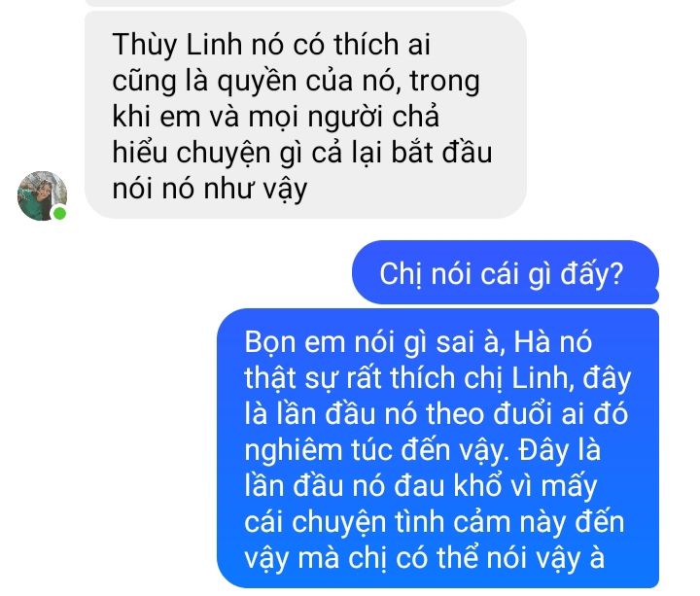Click the partially visible gray bubble at top
The height and width of the screenshot is (596, 700).
(x=301, y=2)
